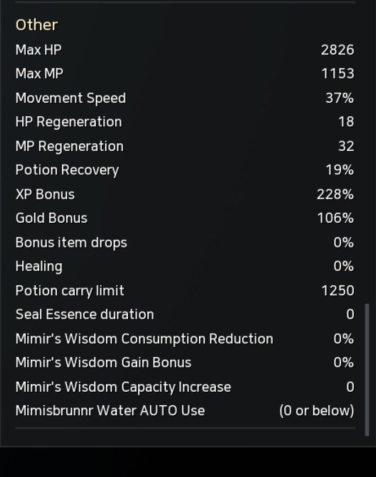Image resolution: width=376 pixels, height=477 pixels.
Task: Click Mimisbrunnr Water AUTO Use setting
Action: 185,411
